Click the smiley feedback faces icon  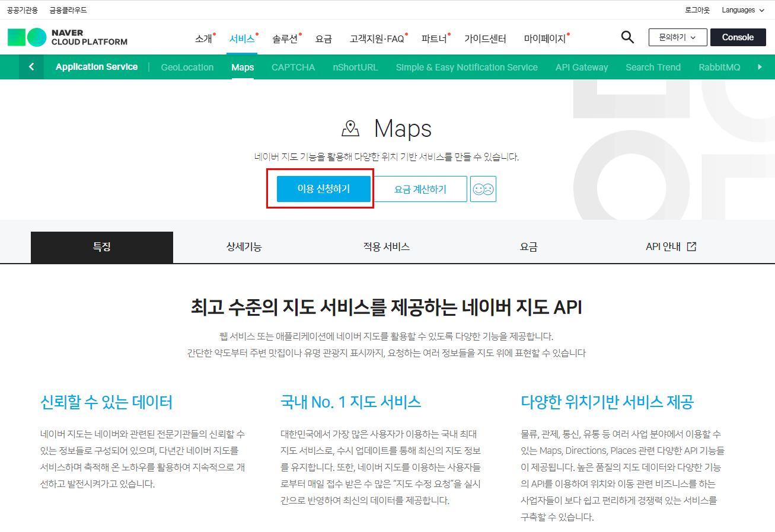point(483,189)
